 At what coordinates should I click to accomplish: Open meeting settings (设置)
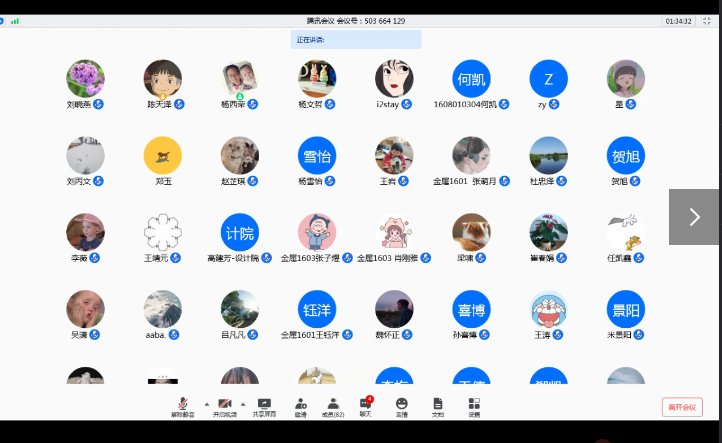(x=474, y=405)
